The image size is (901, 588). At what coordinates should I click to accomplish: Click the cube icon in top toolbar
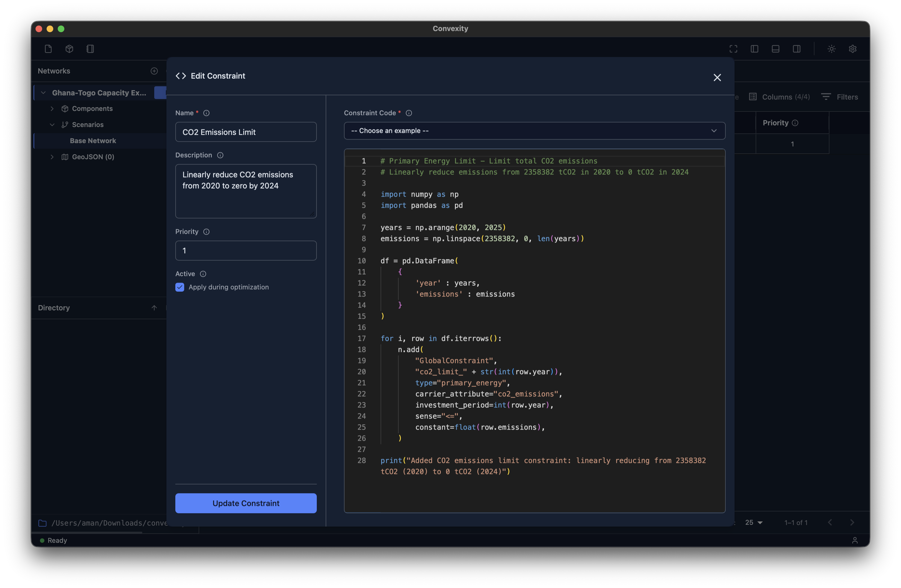point(69,49)
